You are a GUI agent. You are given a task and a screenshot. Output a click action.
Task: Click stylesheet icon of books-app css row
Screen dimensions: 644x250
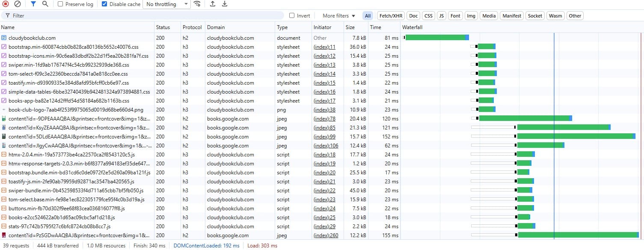4,101
